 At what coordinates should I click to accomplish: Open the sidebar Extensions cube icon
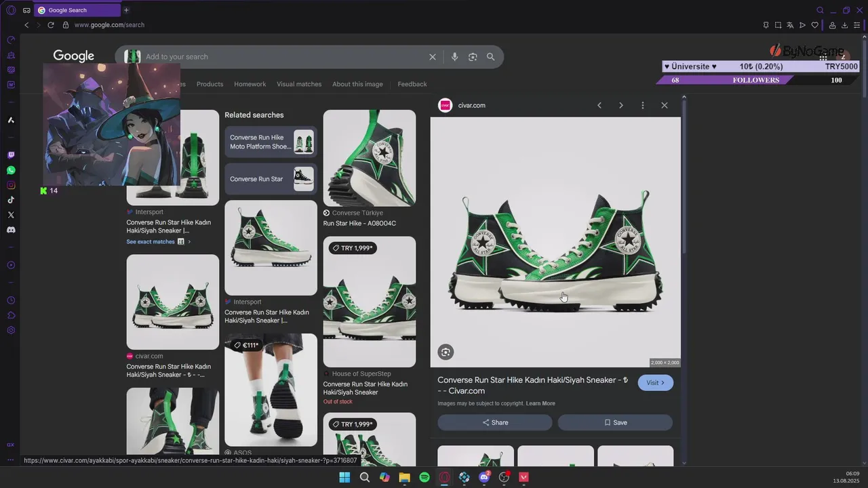pos(11,315)
